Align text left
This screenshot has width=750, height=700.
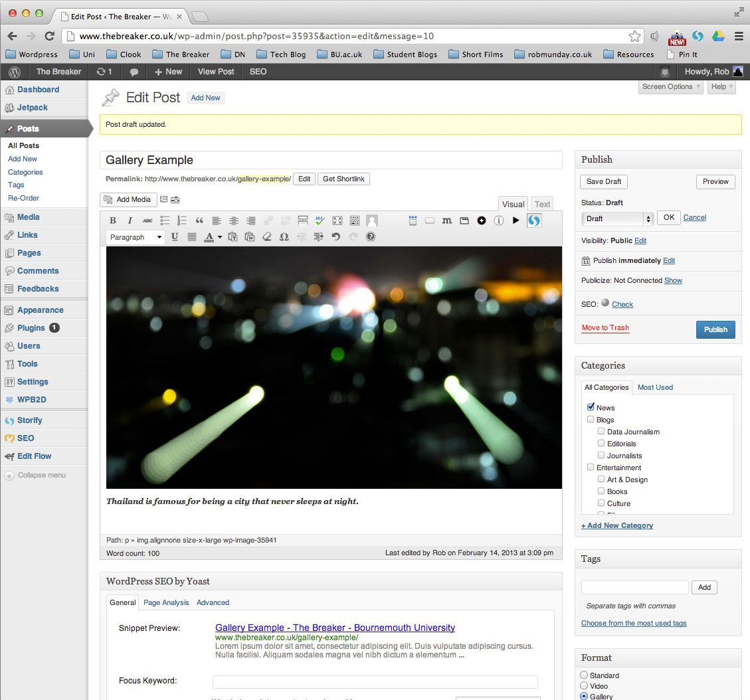(216, 220)
